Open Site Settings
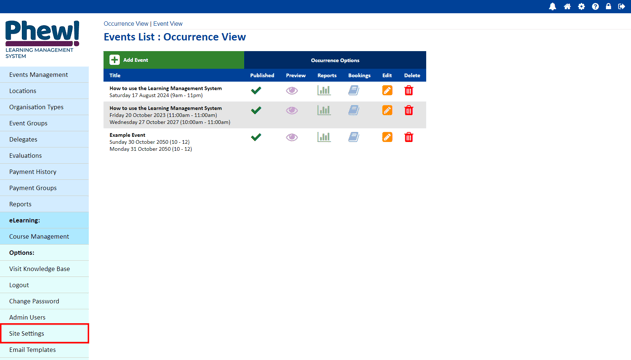Image resolution: width=631 pixels, height=360 pixels. tap(44, 333)
